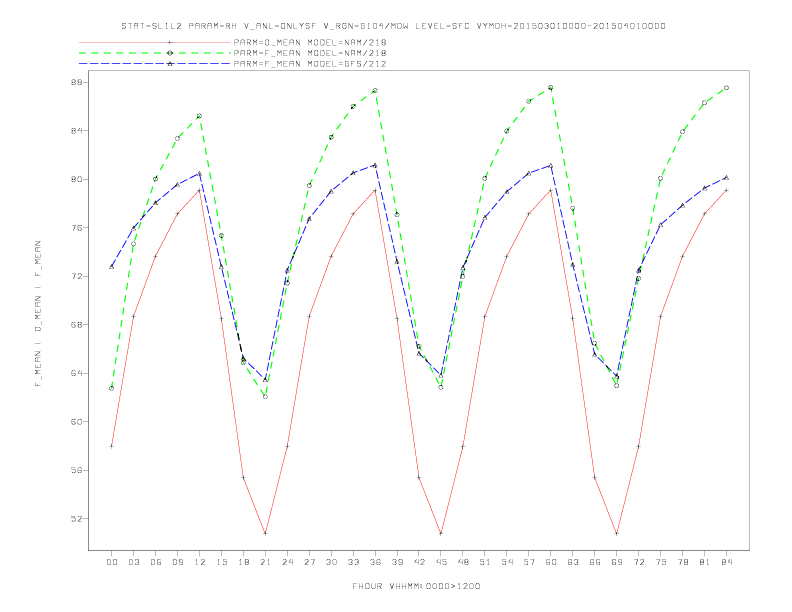Click the green dashed legend line sample
Image resolution: width=792 pixels, height=612 pixels.
coord(155,53)
